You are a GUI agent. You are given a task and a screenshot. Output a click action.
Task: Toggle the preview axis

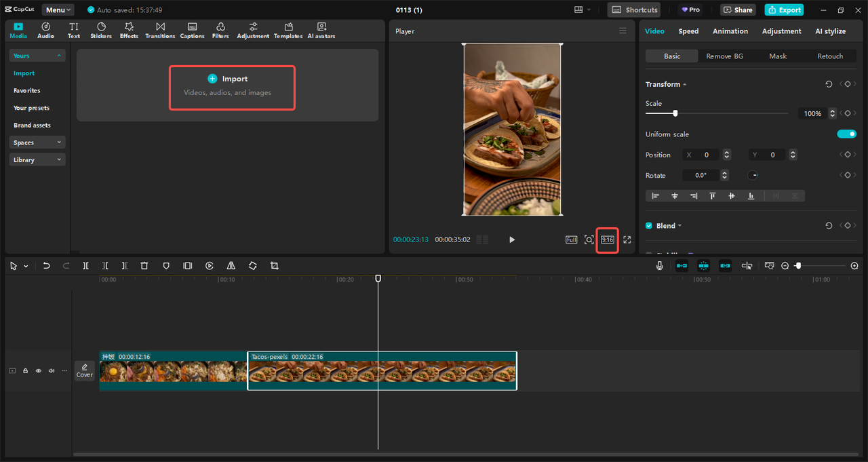click(x=747, y=266)
